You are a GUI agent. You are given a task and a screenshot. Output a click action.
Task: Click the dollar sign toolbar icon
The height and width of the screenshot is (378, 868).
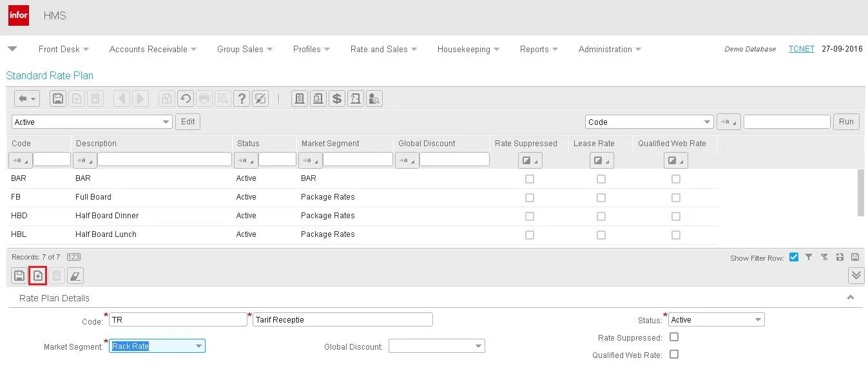(x=336, y=99)
